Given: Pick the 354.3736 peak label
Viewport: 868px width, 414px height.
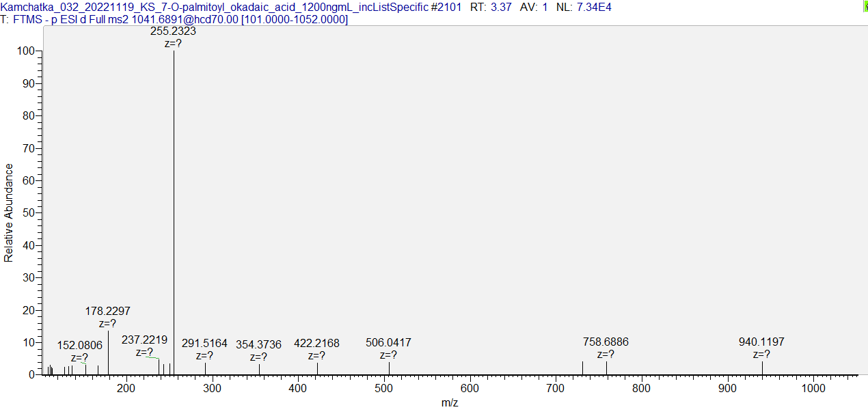Looking at the screenshot, I should [x=258, y=344].
